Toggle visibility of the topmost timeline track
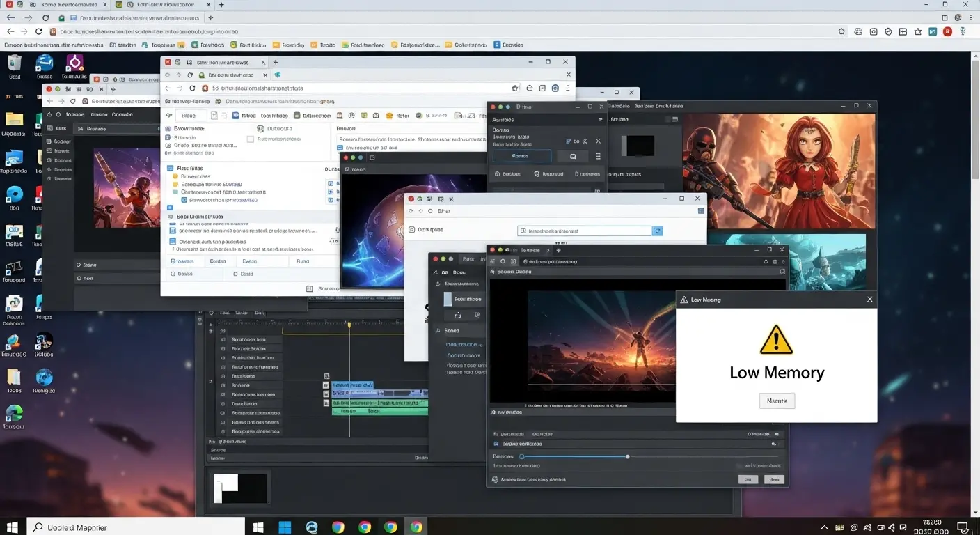Screen dimensions: 980x535 223,339
